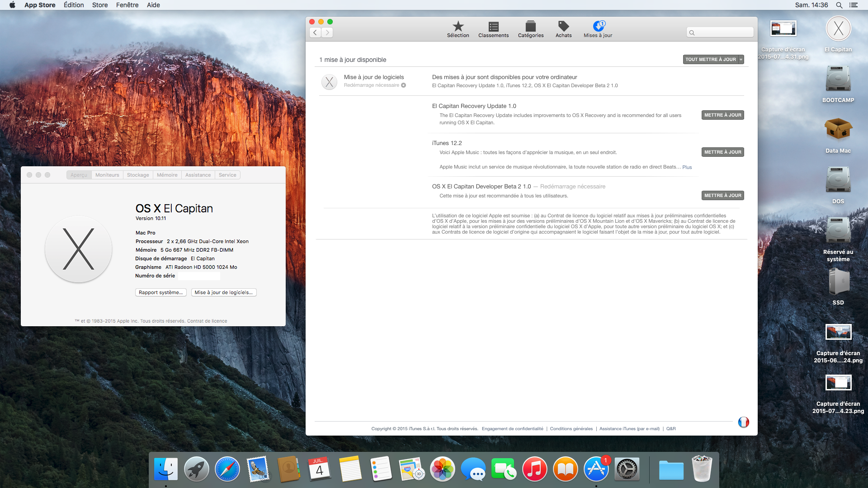
Task: Update El Capitan Recovery Update 1.0
Action: (x=722, y=115)
